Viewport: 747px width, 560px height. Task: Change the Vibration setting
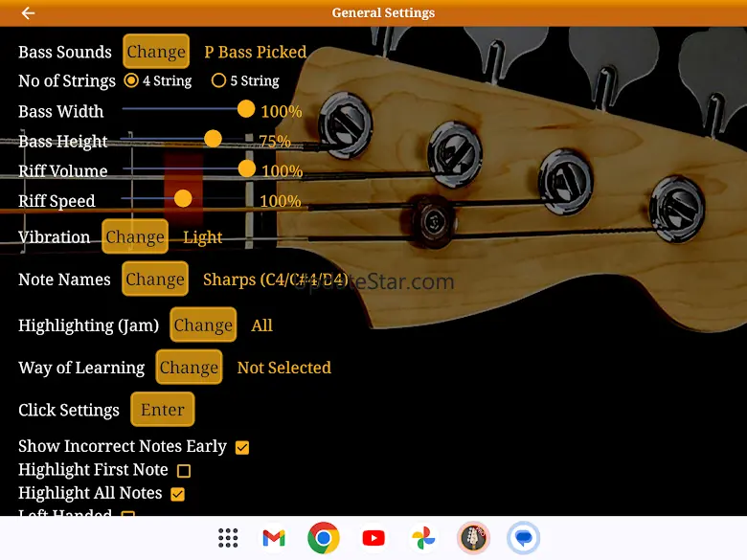pos(135,236)
